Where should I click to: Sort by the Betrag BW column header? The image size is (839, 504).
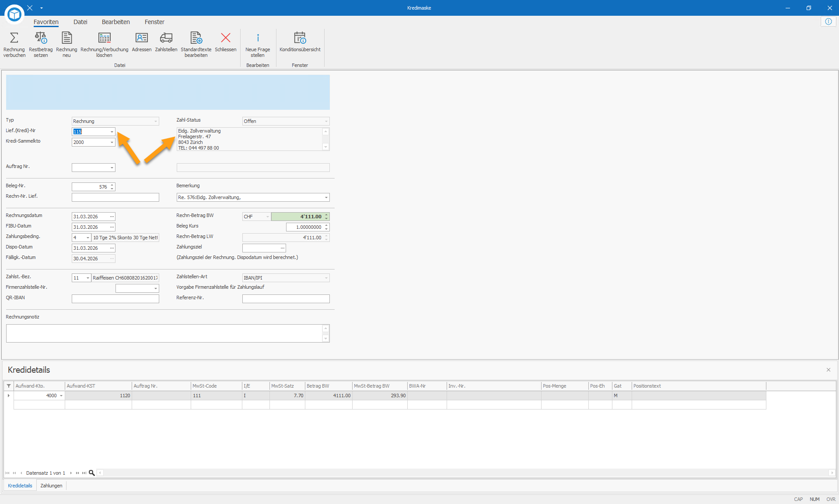(x=329, y=386)
